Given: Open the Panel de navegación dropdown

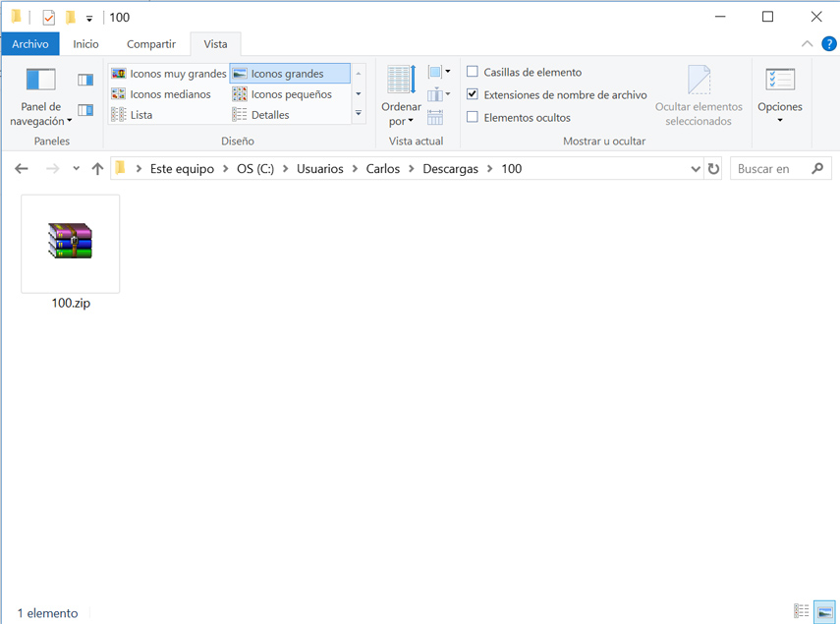Looking at the screenshot, I should tap(40, 114).
